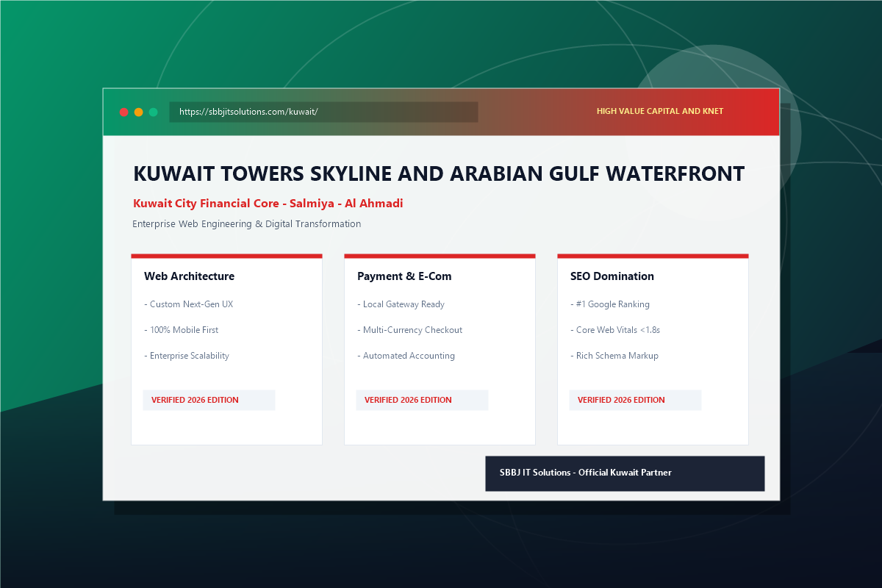Click the Kuwait City Financial Core subtitle

(x=268, y=204)
